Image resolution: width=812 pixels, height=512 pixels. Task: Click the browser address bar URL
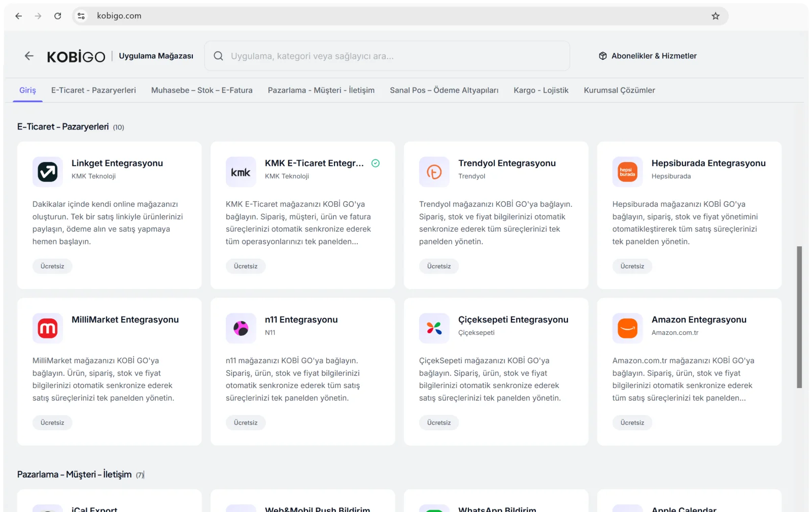(119, 16)
